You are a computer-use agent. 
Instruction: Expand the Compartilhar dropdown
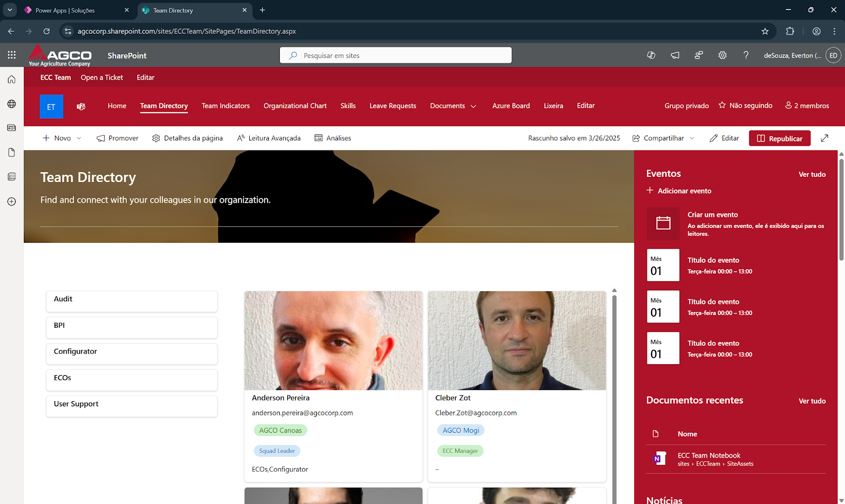point(692,138)
